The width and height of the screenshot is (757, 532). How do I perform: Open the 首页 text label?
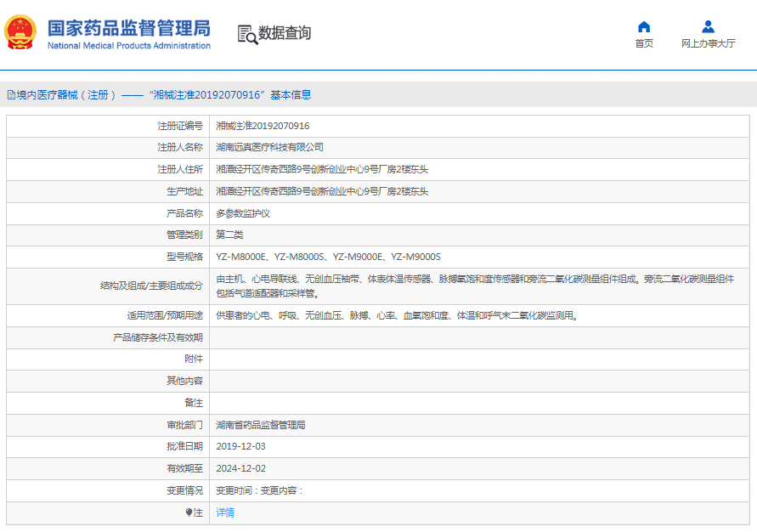(x=644, y=44)
